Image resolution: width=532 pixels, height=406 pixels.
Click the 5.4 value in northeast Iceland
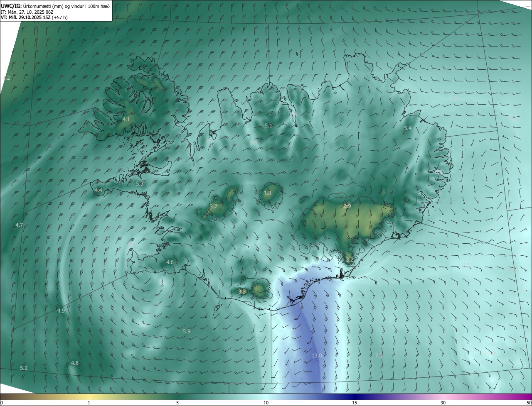(x=408, y=128)
